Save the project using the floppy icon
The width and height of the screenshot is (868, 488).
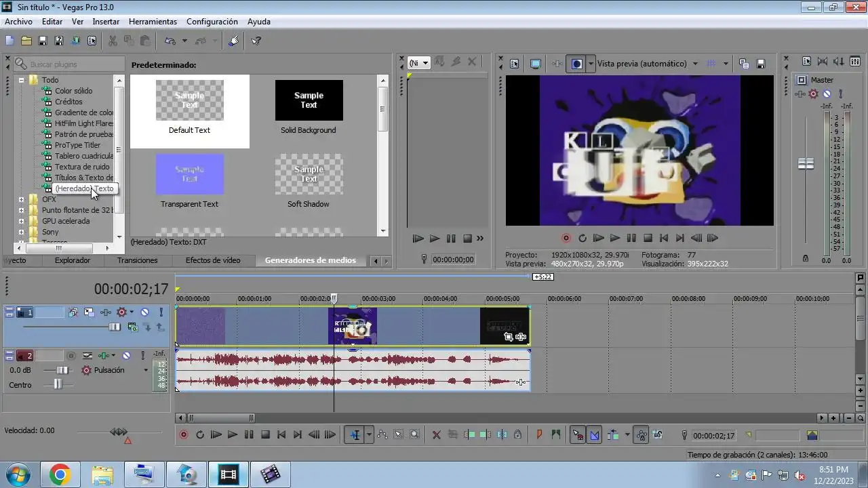[43, 41]
